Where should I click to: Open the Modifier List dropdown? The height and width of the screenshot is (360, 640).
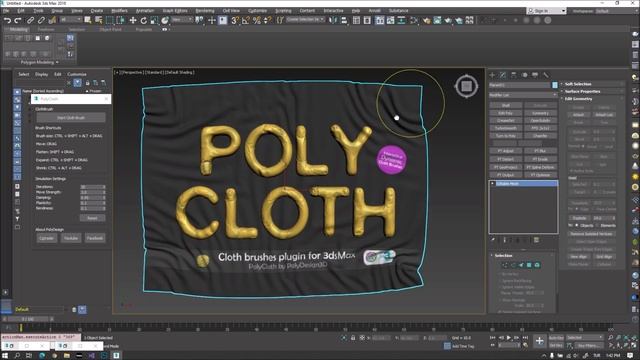[x=523, y=95]
